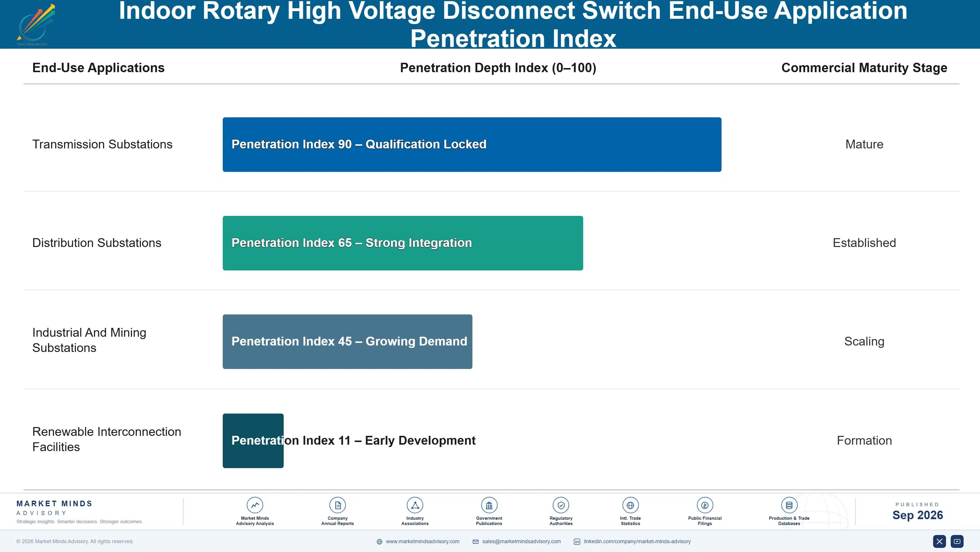The image size is (980, 552).
Task: Click the End-Use Applications column header
Action: (x=98, y=68)
